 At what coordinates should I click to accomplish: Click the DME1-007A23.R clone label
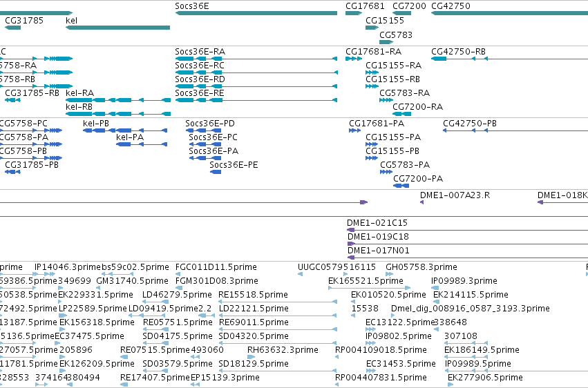pos(455,195)
